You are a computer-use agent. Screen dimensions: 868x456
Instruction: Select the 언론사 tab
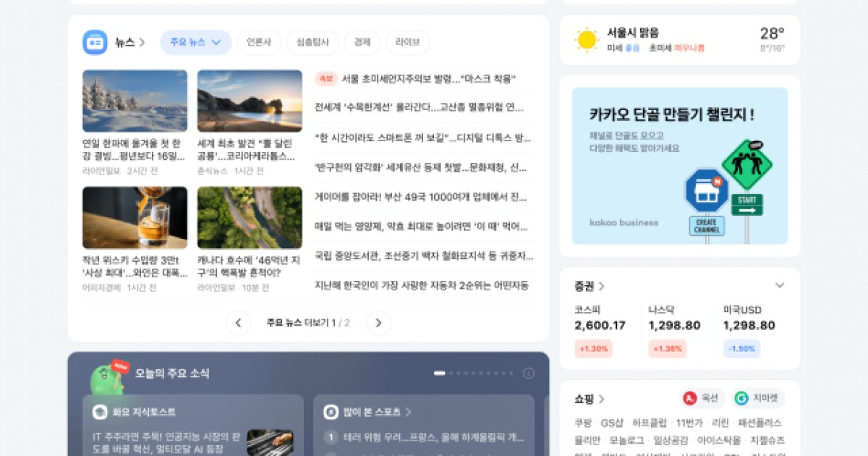coord(258,43)
